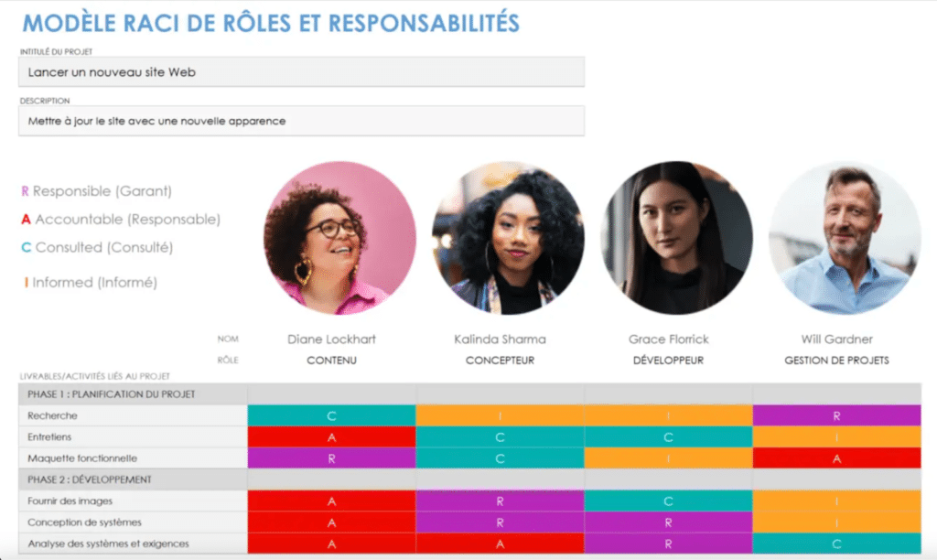This screenshot has width=937, height=560.
Task: Click the DÉVELOPPEUR role heading
Action: tap(668, 361)
